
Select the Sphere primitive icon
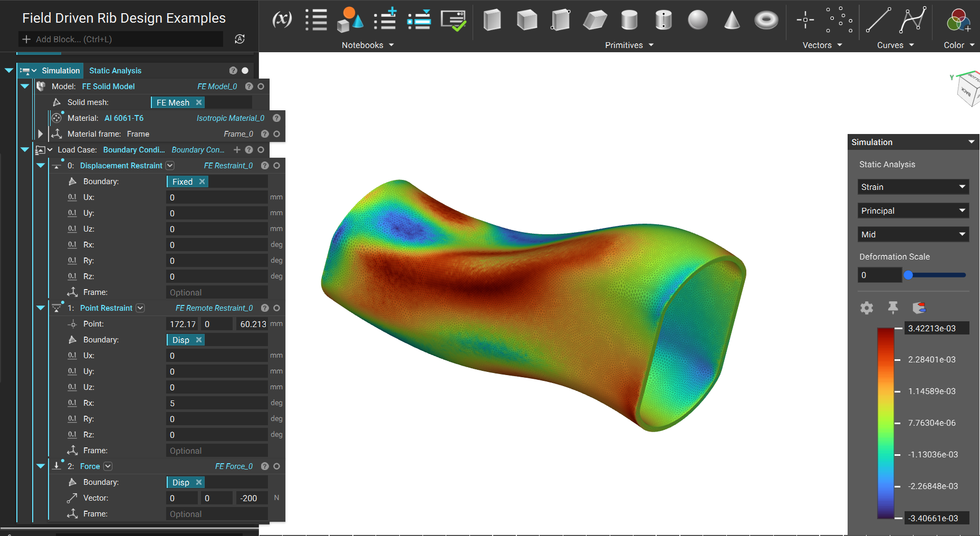pos(698,20)
